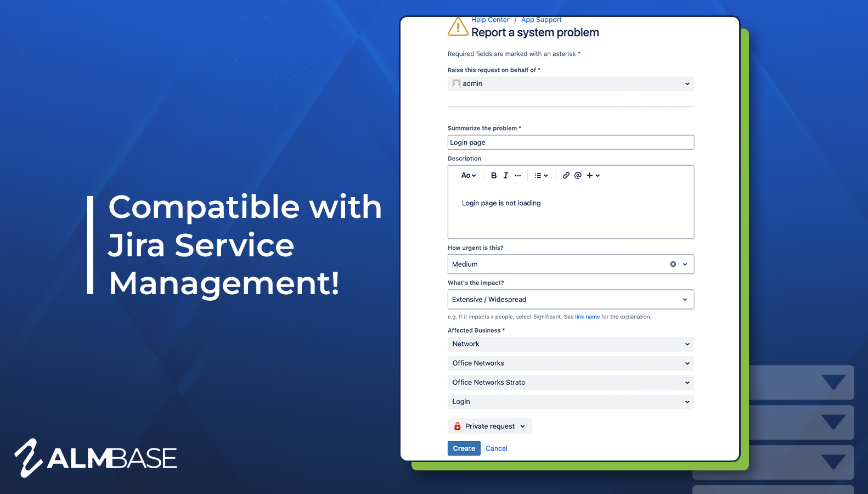Open the plus insert menu
The image size is (868, 494).
(x=593, y=176)
